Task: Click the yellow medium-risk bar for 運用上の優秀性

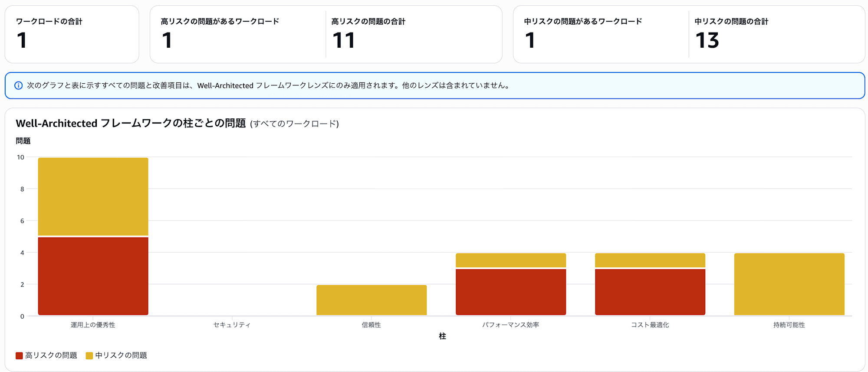Action: coord(93,196)
